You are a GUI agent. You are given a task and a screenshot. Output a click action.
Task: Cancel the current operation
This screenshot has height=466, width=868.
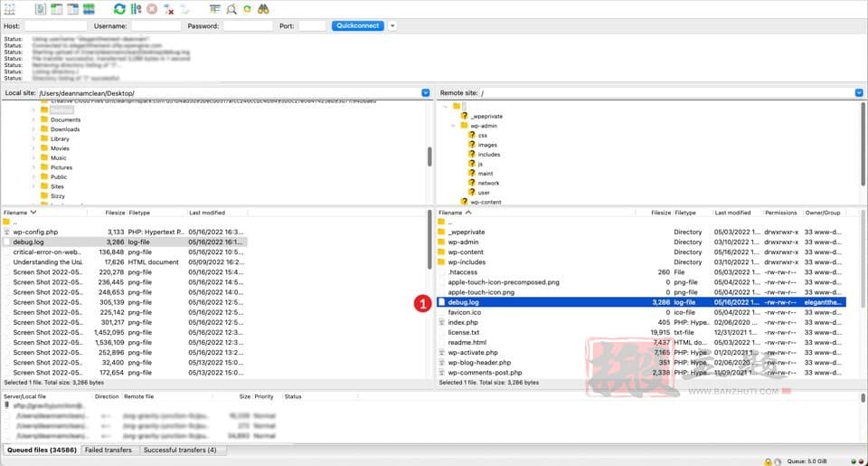152,9
